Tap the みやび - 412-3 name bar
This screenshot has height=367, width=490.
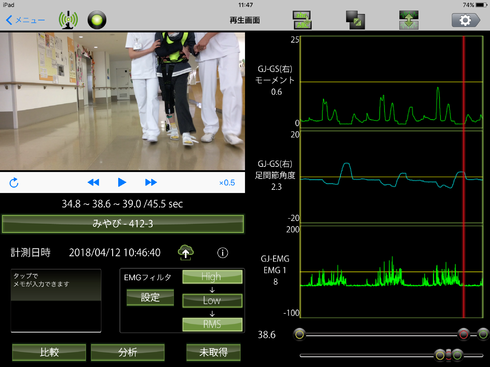pyautogui.click(x=123, y=224)
